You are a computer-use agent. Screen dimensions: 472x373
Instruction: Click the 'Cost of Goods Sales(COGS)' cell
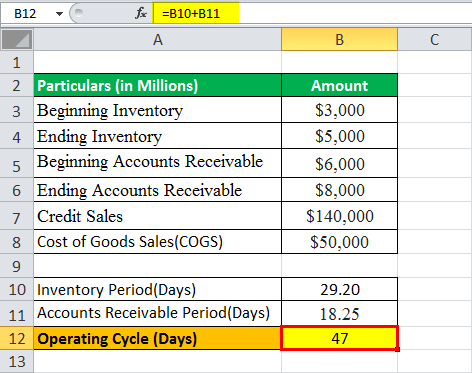tap(158, 242)
